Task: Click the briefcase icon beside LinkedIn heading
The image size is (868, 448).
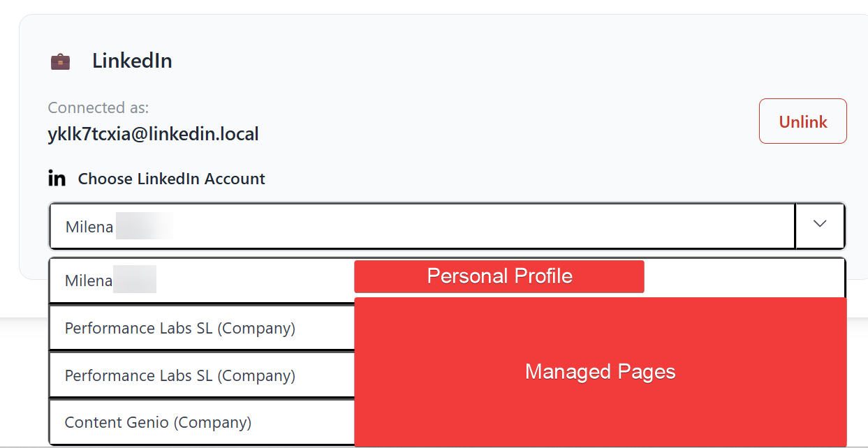Action: pos(60,61)
